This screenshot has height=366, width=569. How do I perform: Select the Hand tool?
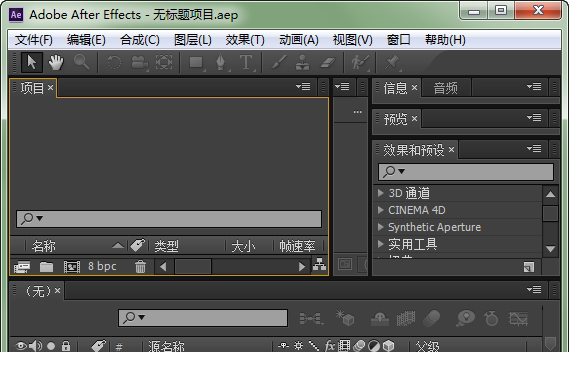pyautogui.click(x=56, y=62)
